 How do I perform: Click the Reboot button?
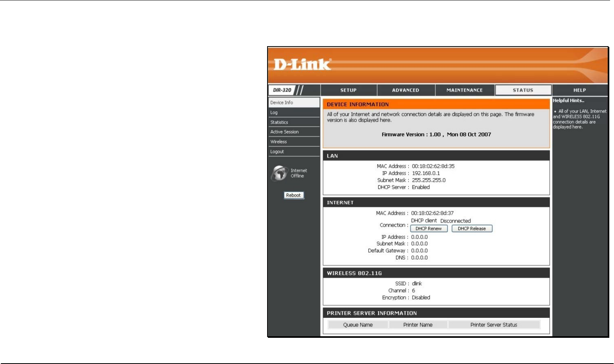(x=294, y=195)
